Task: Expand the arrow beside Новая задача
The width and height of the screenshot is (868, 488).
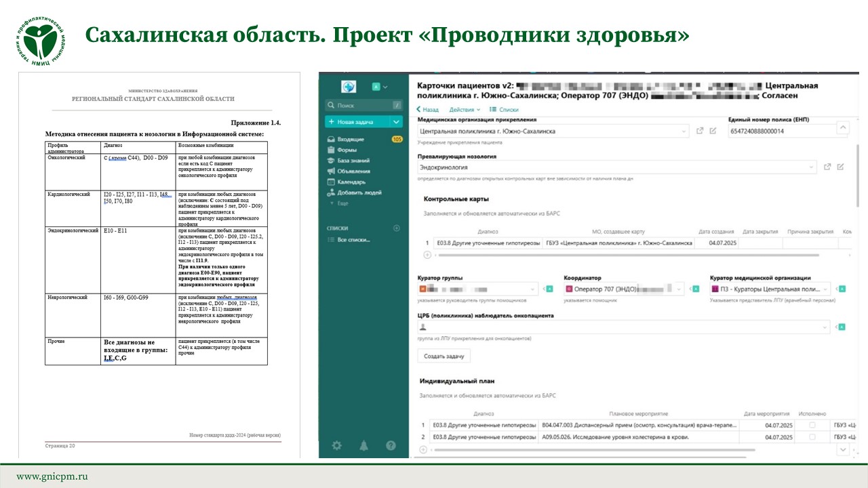Action: (397, 122)
